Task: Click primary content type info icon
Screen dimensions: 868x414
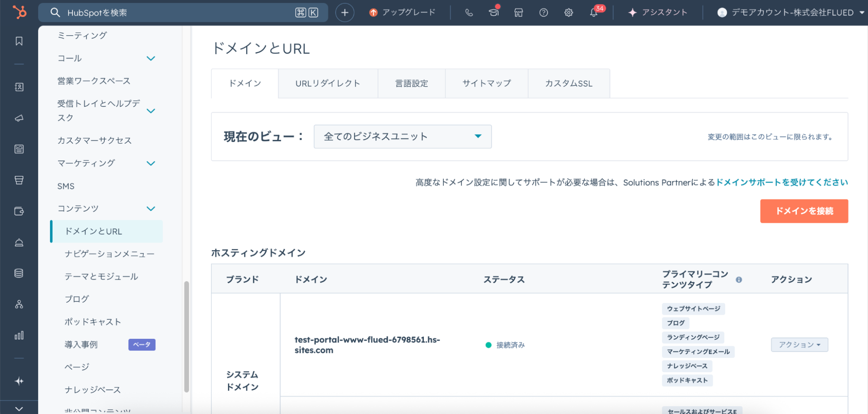Action: (739, 280)
